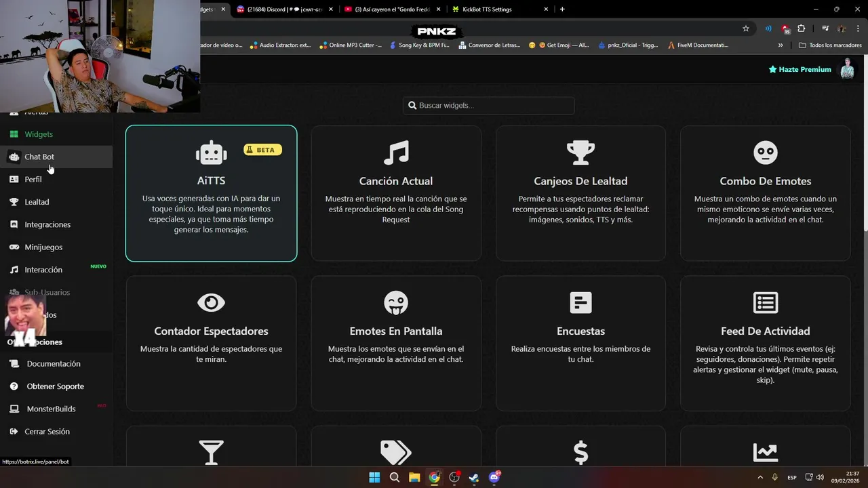Screen dimensions: 868x488
Task: Click the ESP language indicator
Action: (792, 477)
